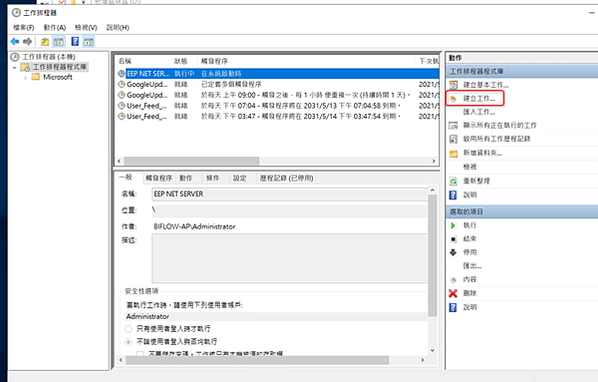Click details pane scroll up arrow
The image size is (598, 382).
tap(432, 190)
